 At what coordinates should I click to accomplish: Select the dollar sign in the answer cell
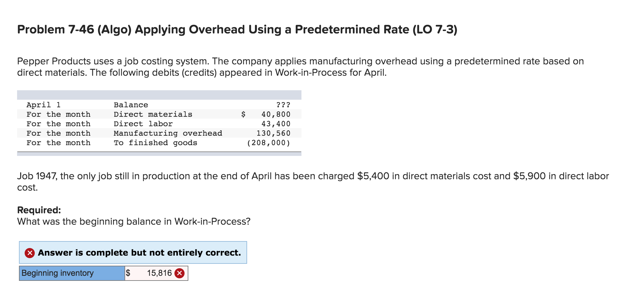coord(128,273)
